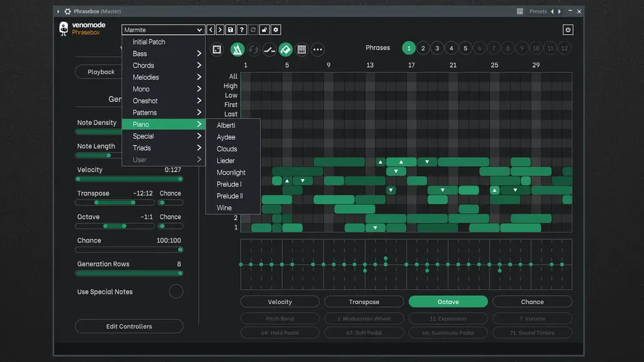Select the eraser tool icon
Image resolution: width=644 pixels, height=362 pixels.
tap(285, 50)
